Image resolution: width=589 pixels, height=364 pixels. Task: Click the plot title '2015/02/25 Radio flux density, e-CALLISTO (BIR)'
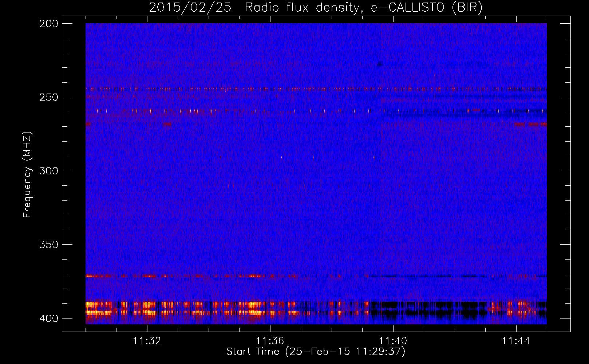(316, 8)
